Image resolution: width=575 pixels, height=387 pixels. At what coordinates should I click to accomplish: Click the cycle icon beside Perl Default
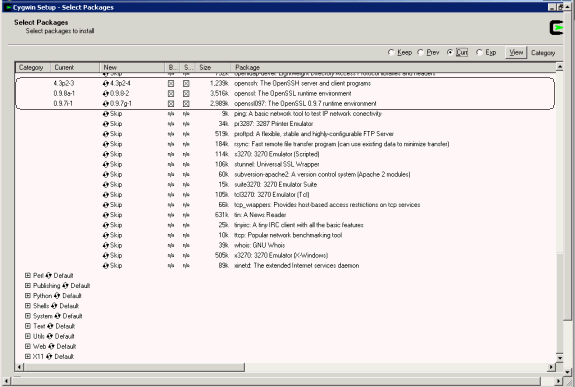click(x=48, y=275)
